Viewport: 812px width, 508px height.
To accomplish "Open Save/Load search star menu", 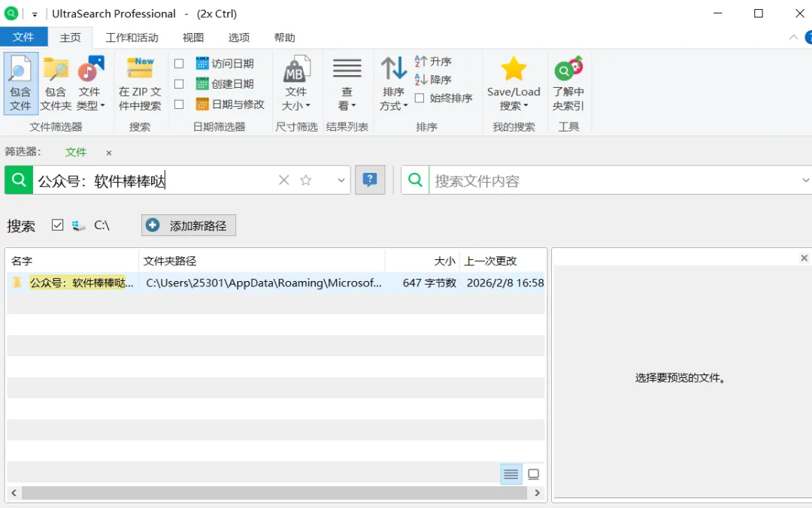I will (x=514, y=83).
